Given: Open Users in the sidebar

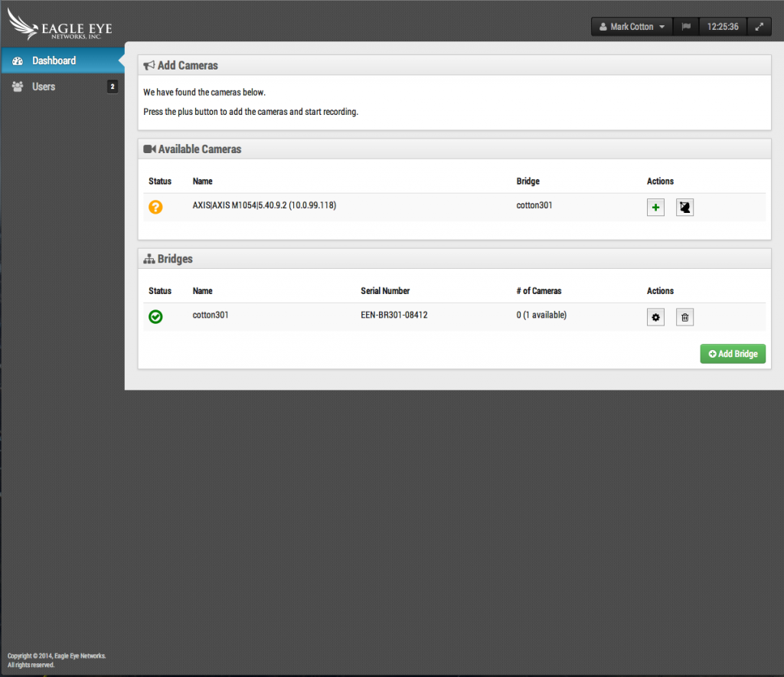Looking at the screenshot, I should pyautogui.click(x=44, y=87).
